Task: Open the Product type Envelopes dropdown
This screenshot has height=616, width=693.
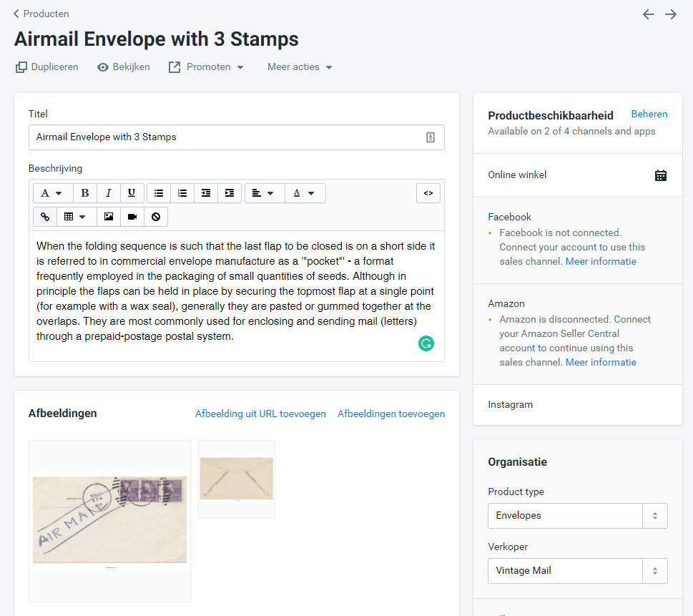Action: (577, 516)
